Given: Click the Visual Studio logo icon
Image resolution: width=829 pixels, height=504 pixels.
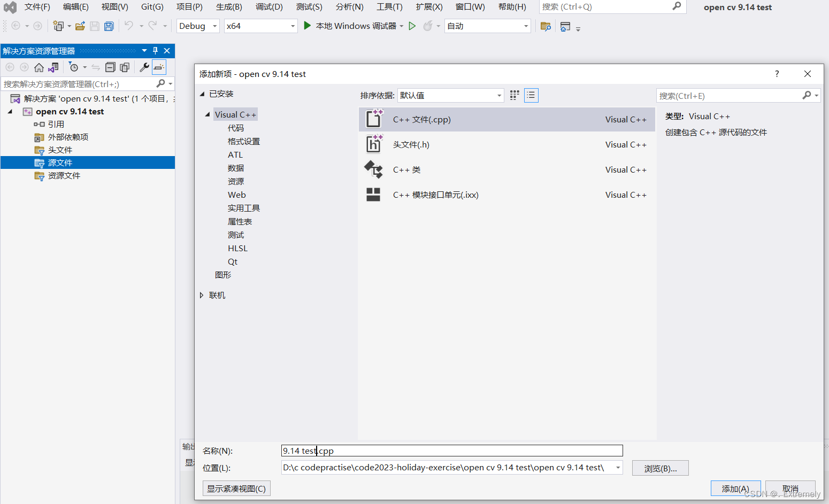Looking at the screenshot, I should [x=10, y=7].
